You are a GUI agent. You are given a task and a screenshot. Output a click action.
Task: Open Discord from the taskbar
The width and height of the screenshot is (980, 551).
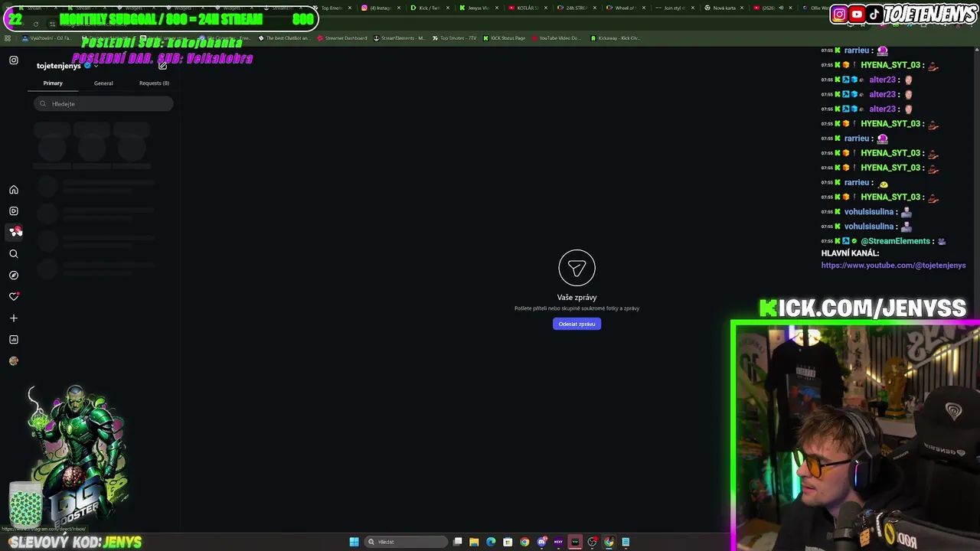(542, 542)
